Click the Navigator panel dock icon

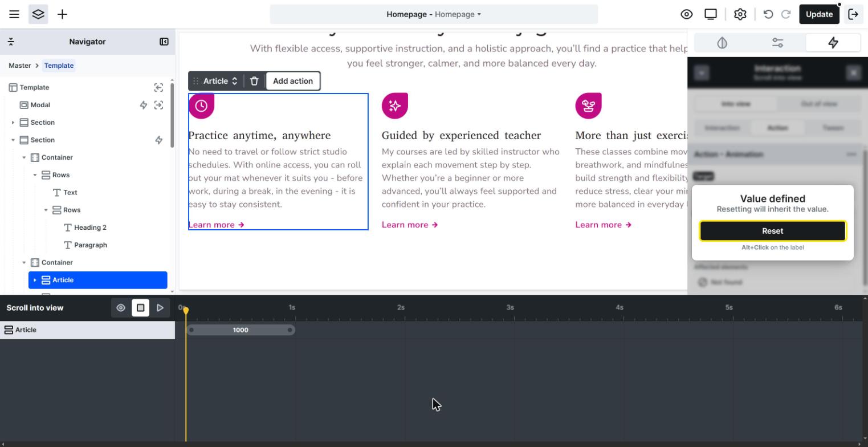coord(164,42)
